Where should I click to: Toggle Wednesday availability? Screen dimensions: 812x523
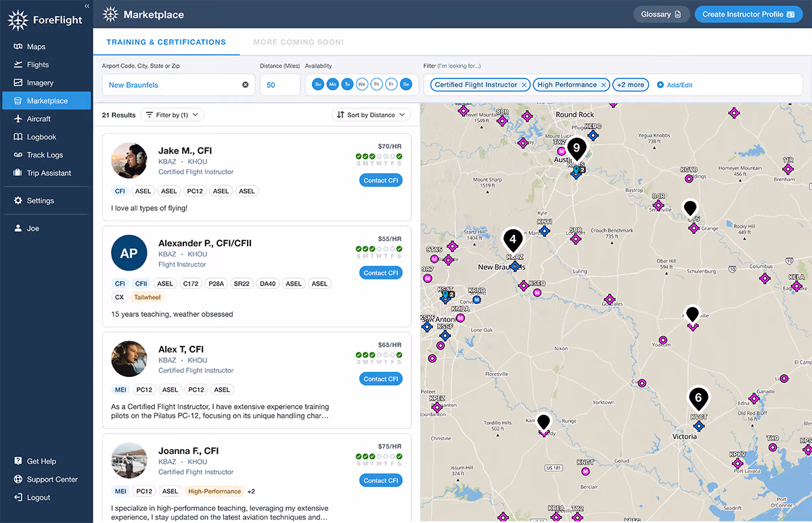coord(362,85)
